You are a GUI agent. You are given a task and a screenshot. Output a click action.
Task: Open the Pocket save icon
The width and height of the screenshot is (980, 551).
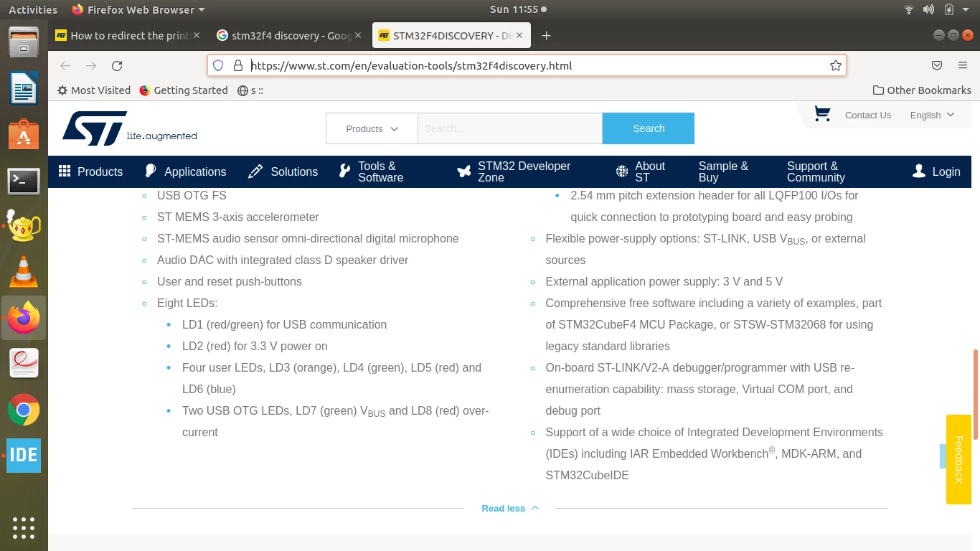[937, 65]
